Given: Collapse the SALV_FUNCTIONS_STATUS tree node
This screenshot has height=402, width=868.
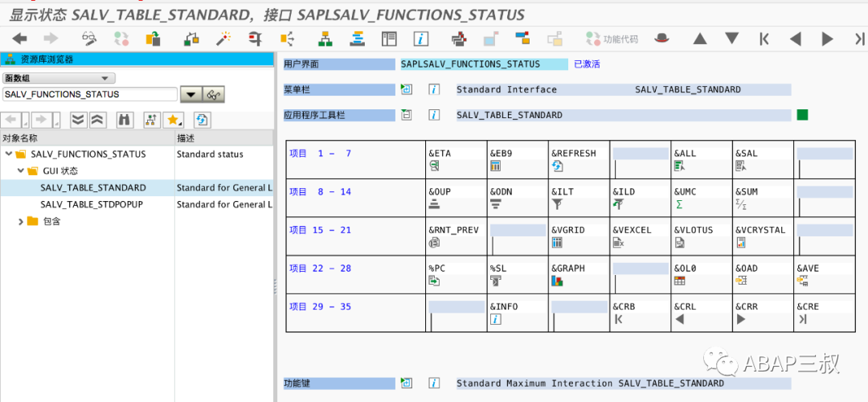Looking at the screenshot, I should (x=8, y=154).
